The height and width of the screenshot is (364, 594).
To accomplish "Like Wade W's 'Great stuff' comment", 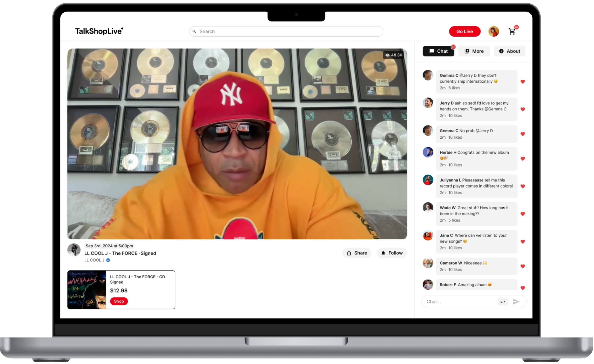I will (x=523, y=214).
